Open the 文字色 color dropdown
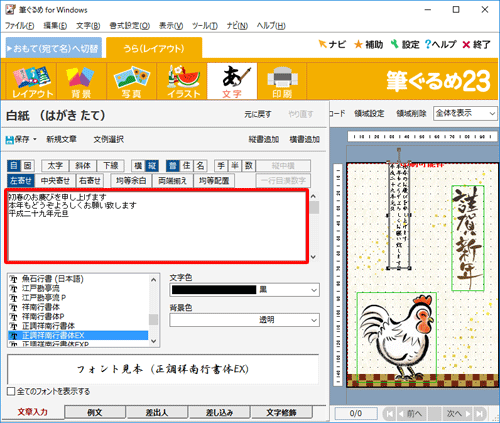 (313, 290)
